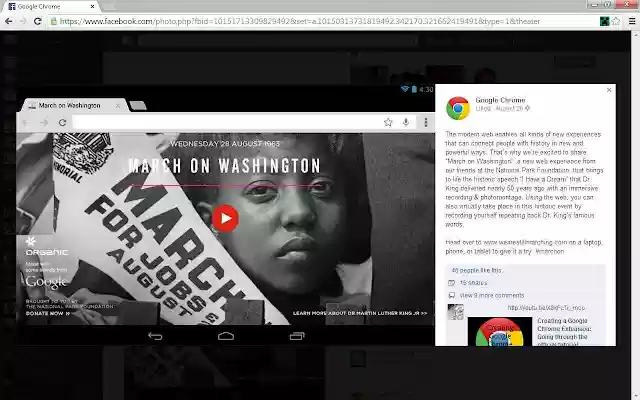Screen dimensions: 640x400
Task: Click the August 28 post timestamp
Action: coord(509,109)
